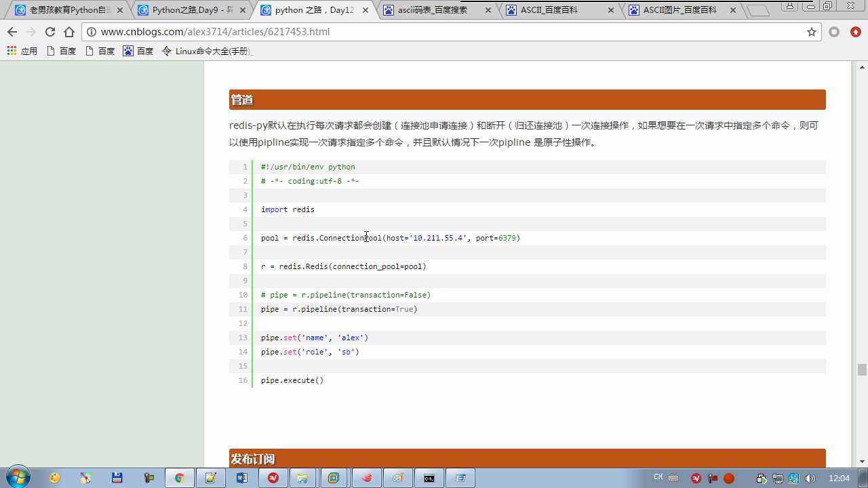Image resolution: width=868 pixels, height=488 pixels.
Task: Close the ASCII_百度百科 tab
Action: click(611, 10)
